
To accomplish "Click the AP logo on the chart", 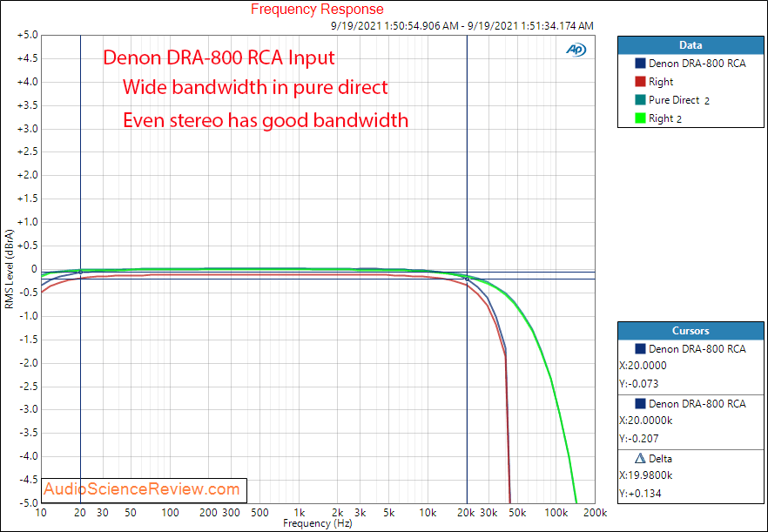I will click(x=576, y=50).
